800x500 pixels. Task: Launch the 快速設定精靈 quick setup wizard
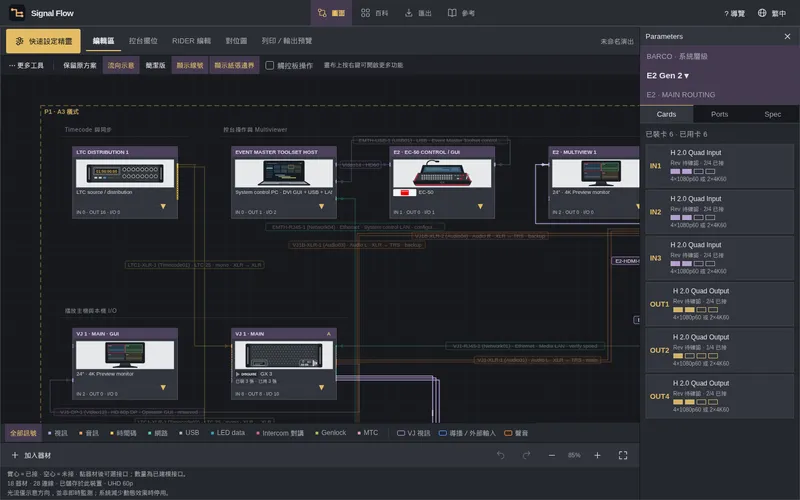tap(43, 41)
